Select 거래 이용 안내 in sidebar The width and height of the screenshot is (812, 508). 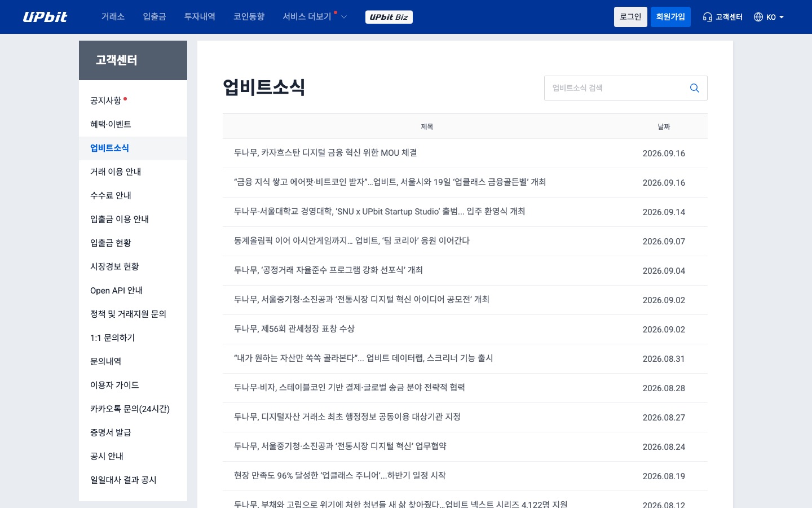133,172
